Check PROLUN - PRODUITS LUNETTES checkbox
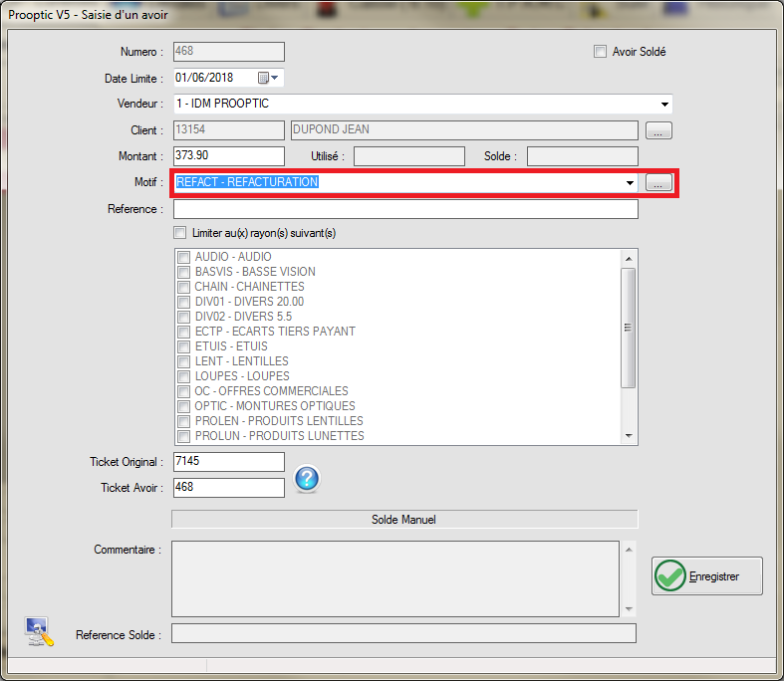 click(x=184, y=436)
